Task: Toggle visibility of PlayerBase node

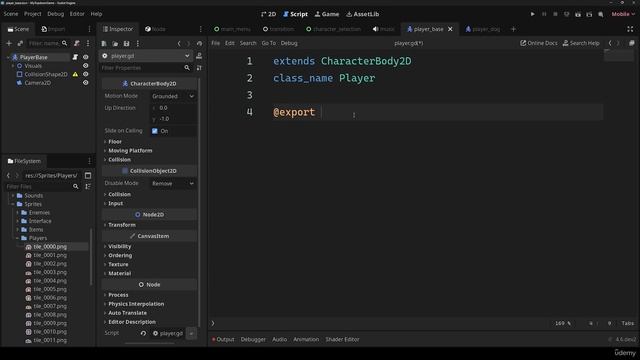Action: [x=86, y=57]
